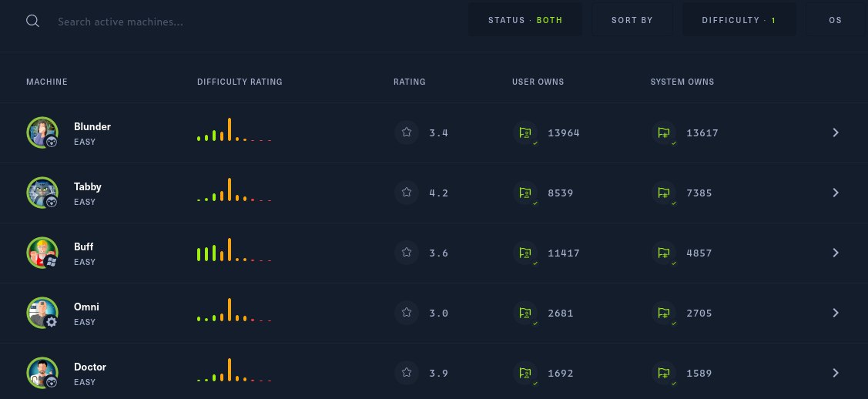Screen dimensions: 868x399
Task: Open the Difficulty filter dropdown
Action: tap(739, 20)
